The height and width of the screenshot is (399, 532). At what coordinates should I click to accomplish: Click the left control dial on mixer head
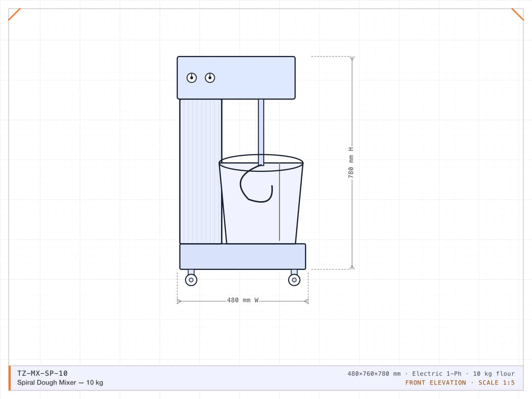(x=192, y=78)
